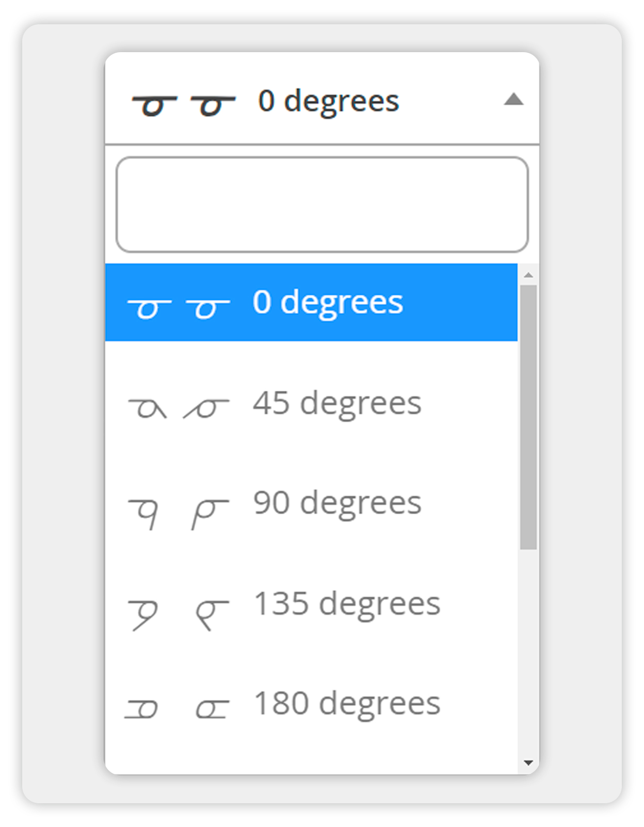The image size is (644, 827).
Task: Select the 135 degrees option
Action: point(347,603)
